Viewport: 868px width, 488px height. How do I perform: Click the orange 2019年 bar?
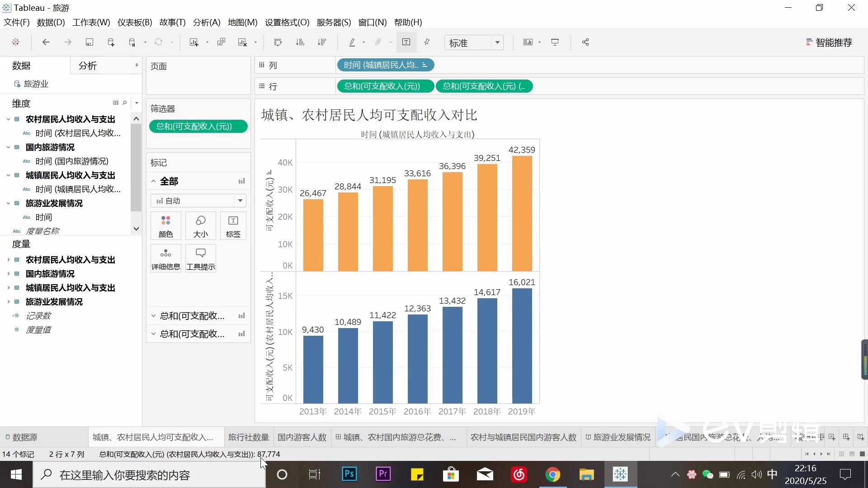[x=522, y=212]
